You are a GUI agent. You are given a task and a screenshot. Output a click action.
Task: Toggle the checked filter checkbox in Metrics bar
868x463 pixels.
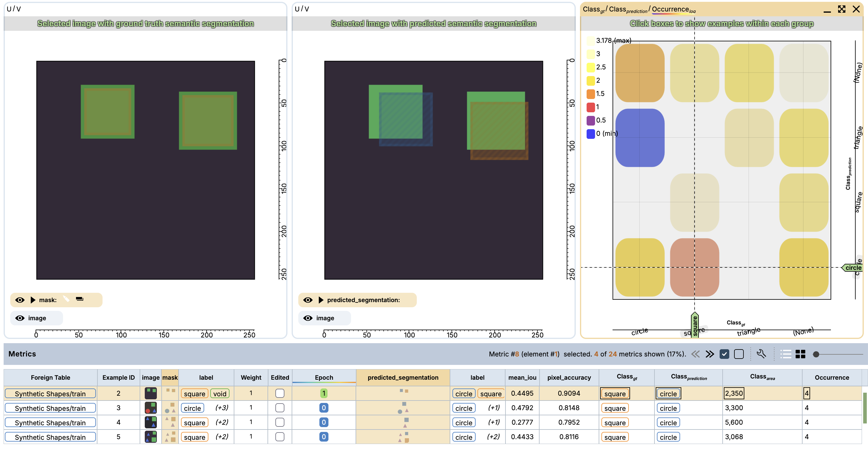point(724,354)
